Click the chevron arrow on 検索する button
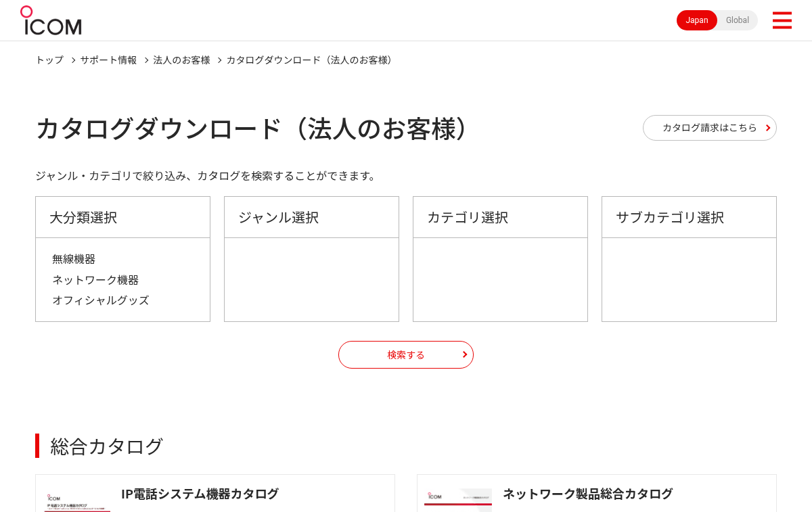812x512 pixels. point(465,354)
